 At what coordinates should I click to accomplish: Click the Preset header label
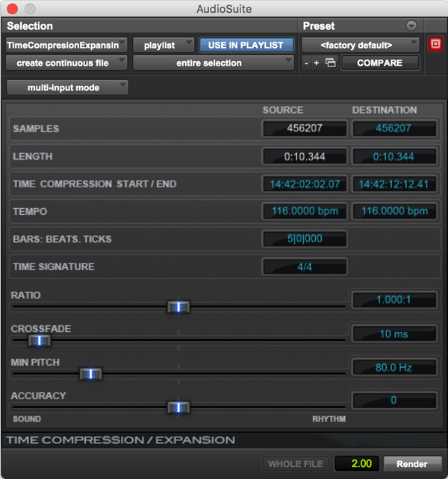[319, 26]
